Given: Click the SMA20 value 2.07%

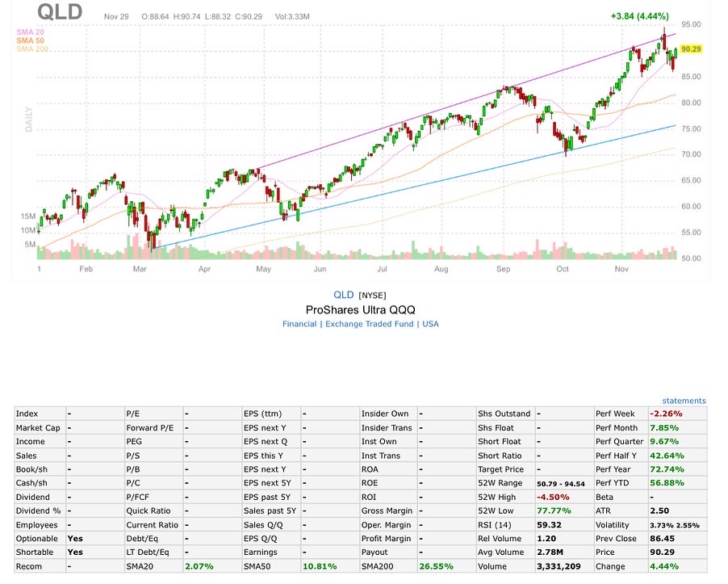Looking at the screenshot, I should pyautogui.click(x=199, y=566).
